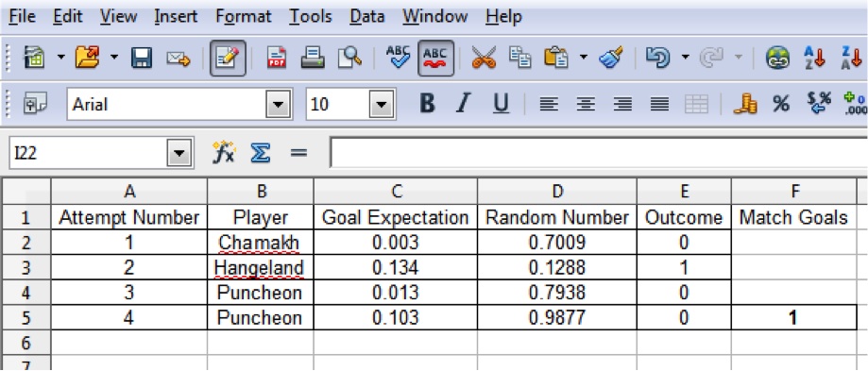Click the Save document icon
The width and height of the screenshot is (868, 371).
[142, 58]
